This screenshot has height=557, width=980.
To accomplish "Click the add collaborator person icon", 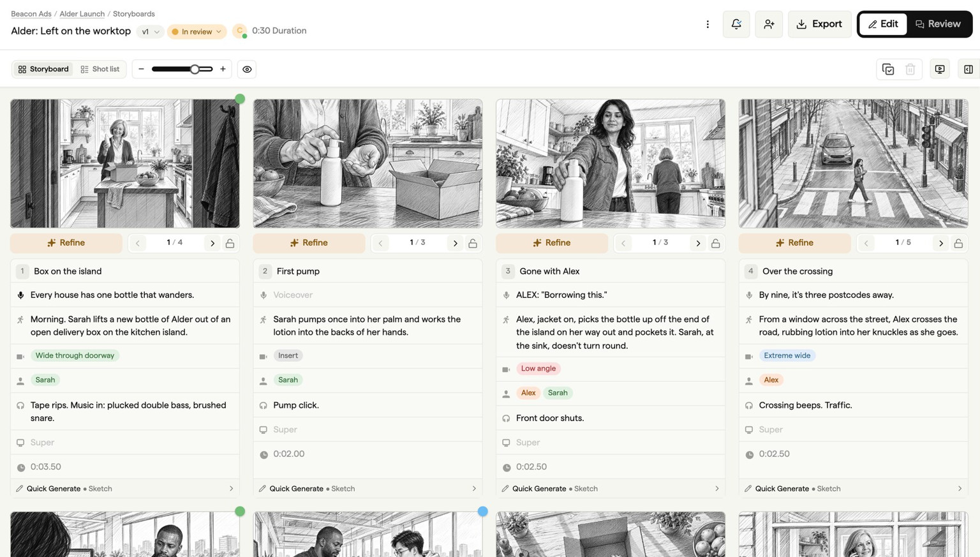I will pos(769,24).
